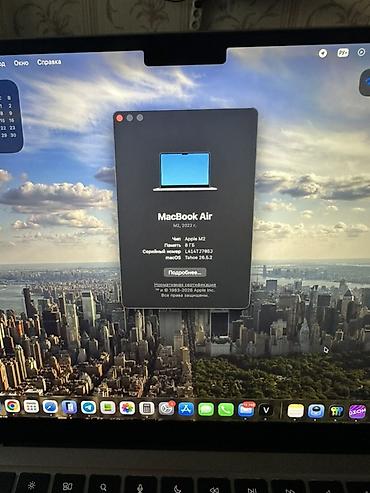This screenshot has width=370, height=493.
Task: Click the "MacBook Air" title text
Action: 185,217
